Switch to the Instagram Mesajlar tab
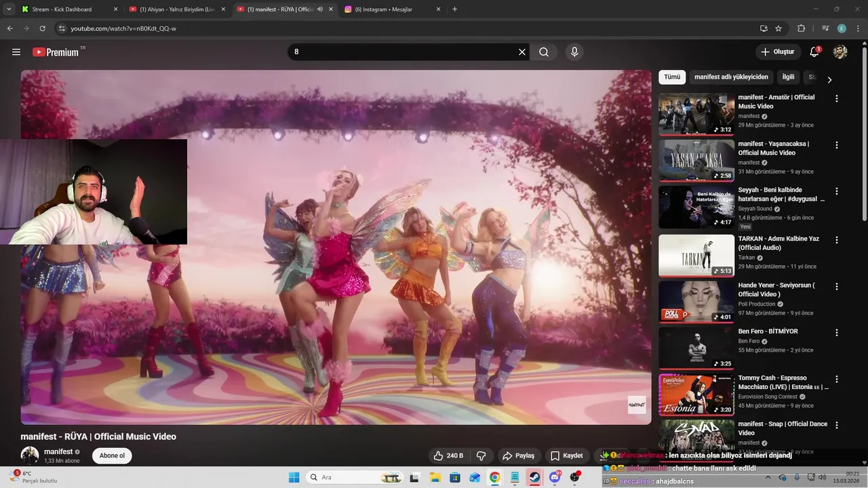The width and height of the screenshot is (868, 488). [x=393, y=9]
